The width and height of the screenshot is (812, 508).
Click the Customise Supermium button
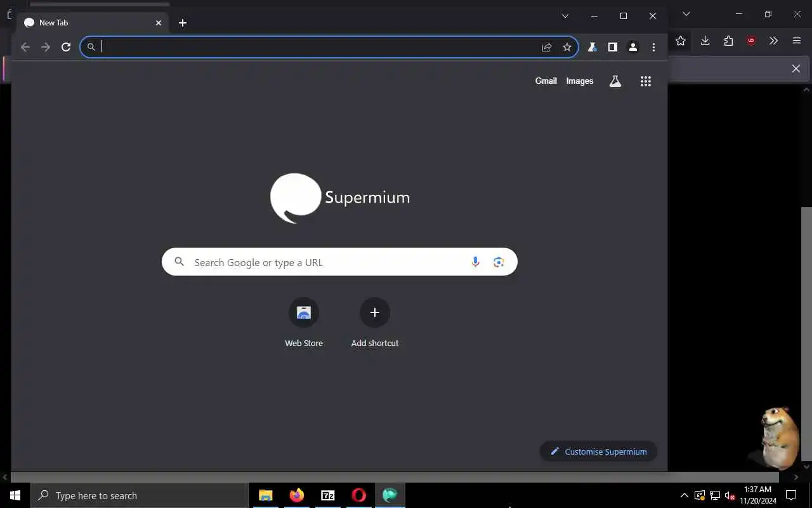598,451
